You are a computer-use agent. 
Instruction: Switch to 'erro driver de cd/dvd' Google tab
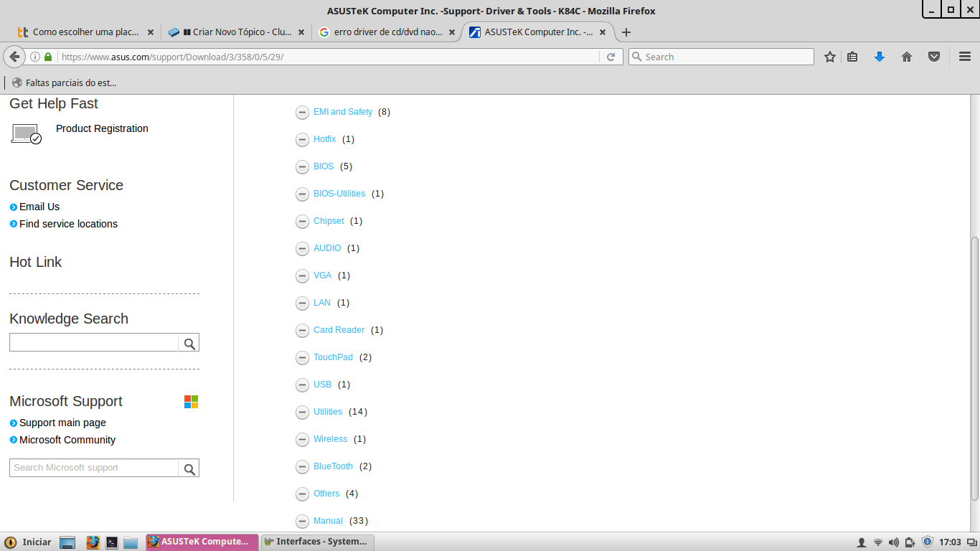(387, 32)
